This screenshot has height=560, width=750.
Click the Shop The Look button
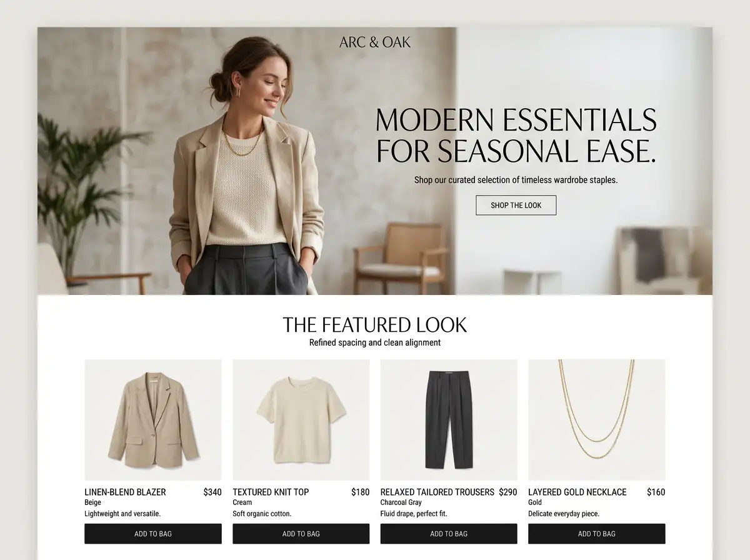click(516, 205)
